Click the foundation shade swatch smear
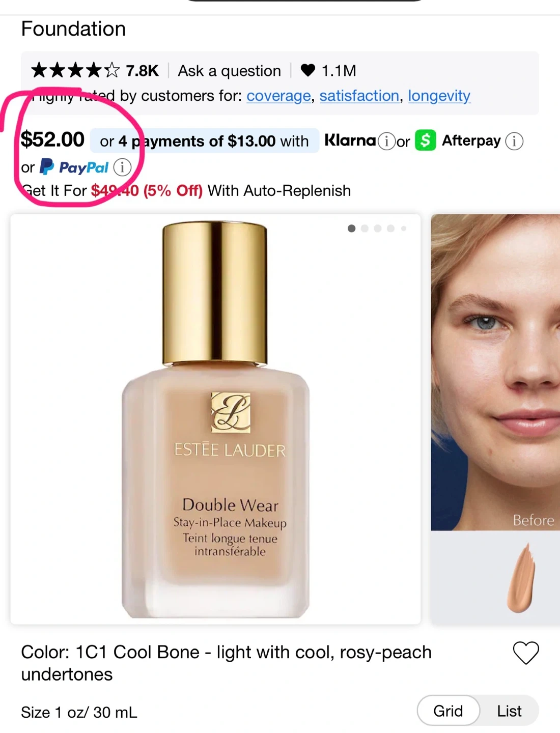Viewport: 560px width, 733px height. [x=521, y=577]
